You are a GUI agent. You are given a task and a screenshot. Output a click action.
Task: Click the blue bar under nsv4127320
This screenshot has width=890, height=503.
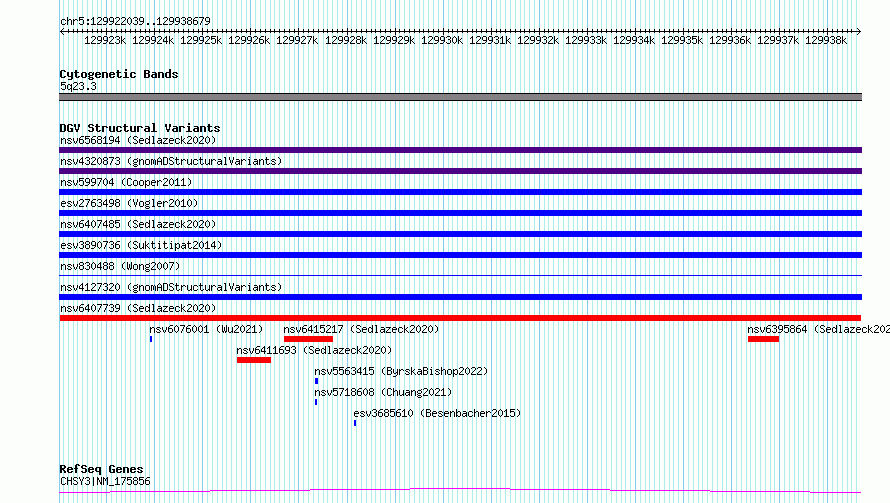click(460, 297)
